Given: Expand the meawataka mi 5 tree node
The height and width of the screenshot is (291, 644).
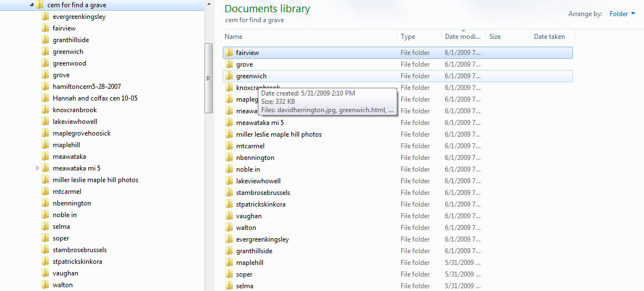Looking at the screenshot, I should tap(37, 168).
